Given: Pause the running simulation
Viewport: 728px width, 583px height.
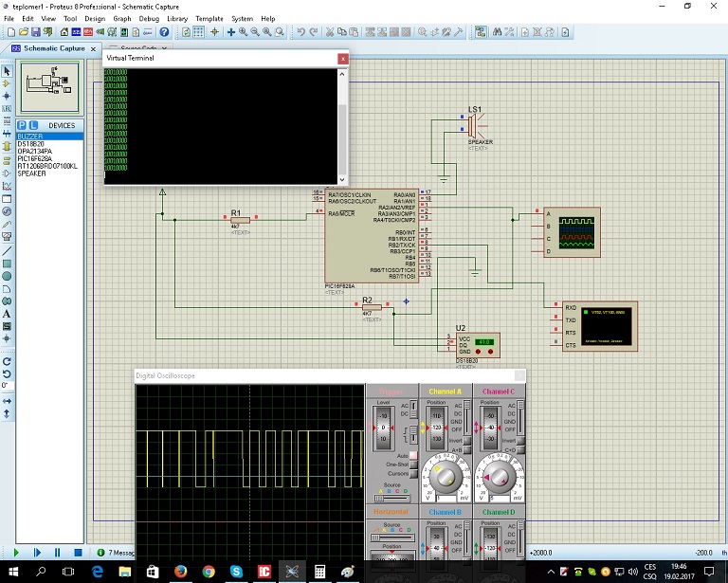Looking at the screenshot, I should 57,552.
